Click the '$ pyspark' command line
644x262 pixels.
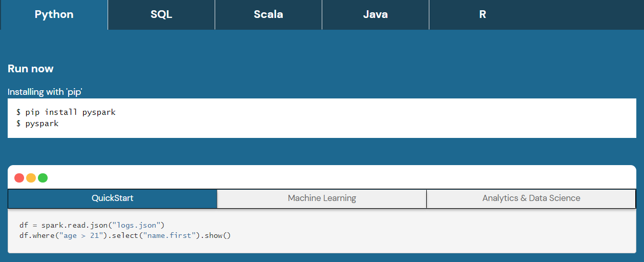pos(37,124)
